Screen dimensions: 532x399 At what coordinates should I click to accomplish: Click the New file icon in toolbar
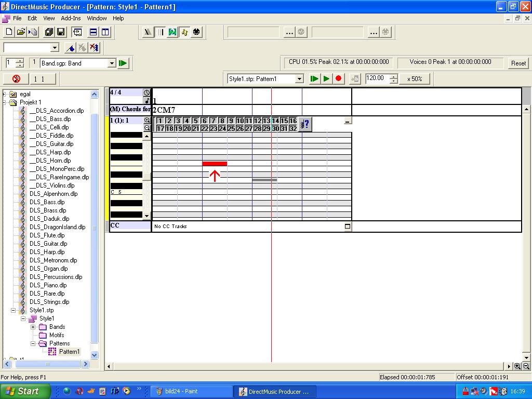pyautogui.click(x=9, y=32)
